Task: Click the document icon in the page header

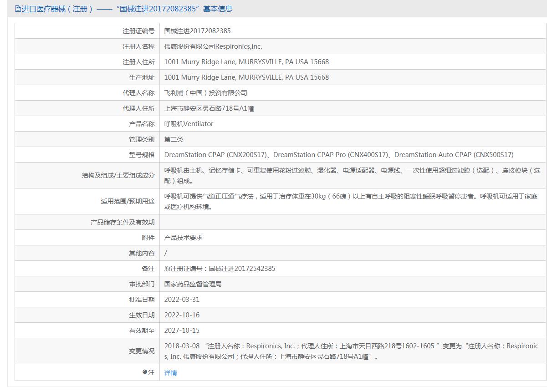Action: click(x=18, y=9)
